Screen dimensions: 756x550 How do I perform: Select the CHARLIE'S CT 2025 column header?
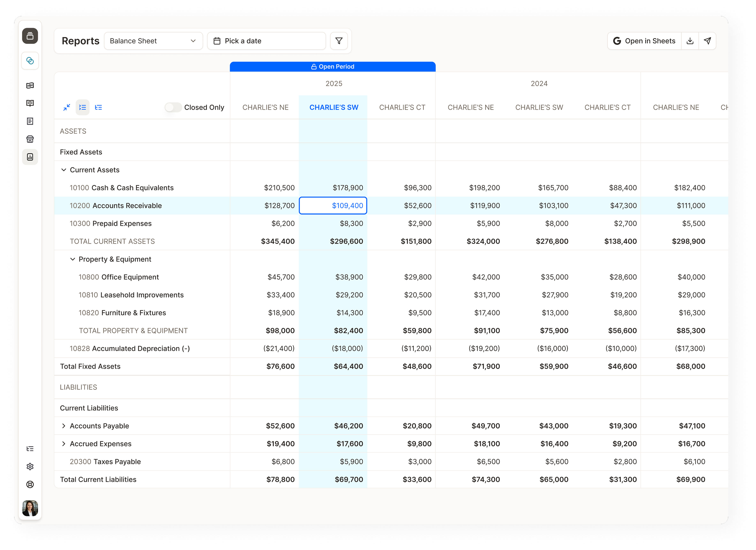402,107
